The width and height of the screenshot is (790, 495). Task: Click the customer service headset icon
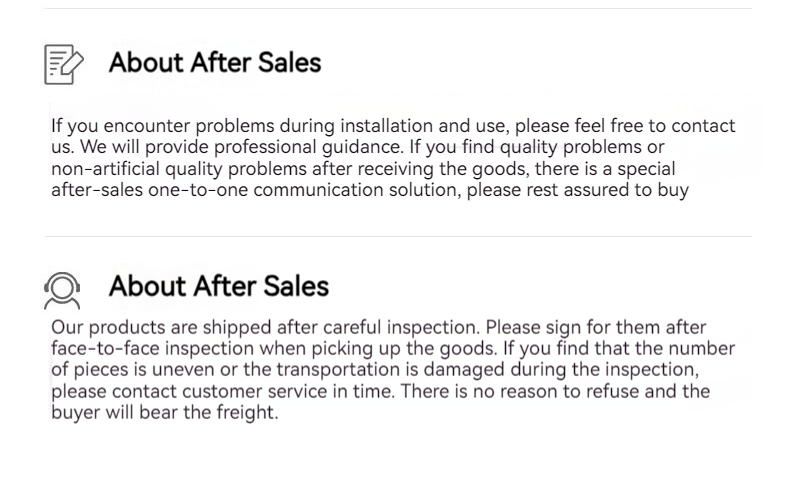[x=62, y=288]
